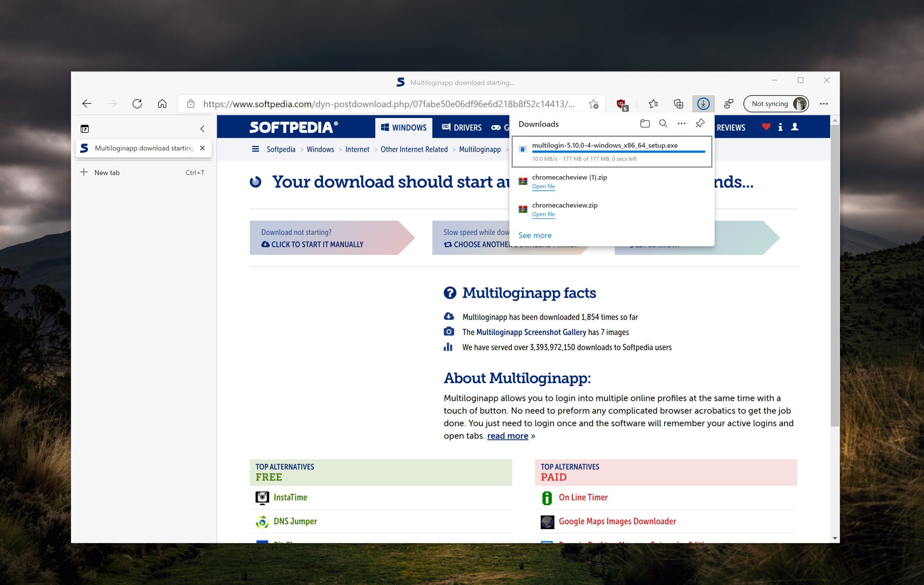Select the Multiloginapp download starting tab

pyautogui.click(x=143, y=148)
